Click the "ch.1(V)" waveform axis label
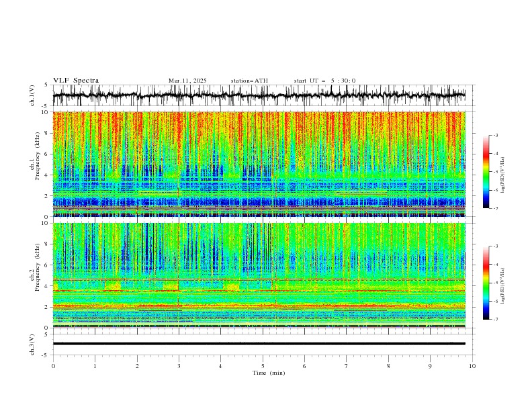 tap(32, 95)
